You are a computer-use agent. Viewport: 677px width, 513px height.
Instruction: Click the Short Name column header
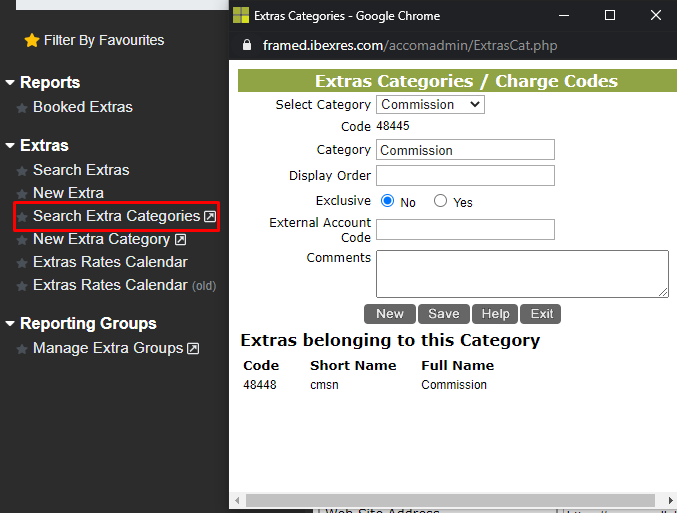(x=353, y=365)
